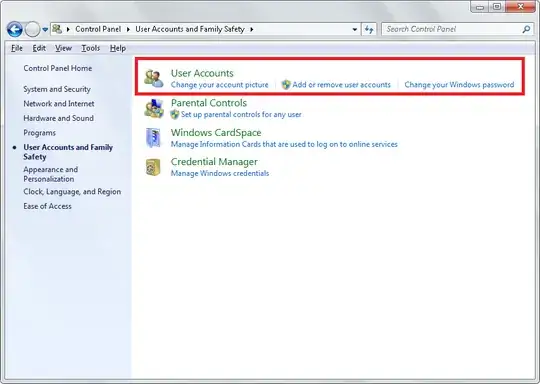Screen dimensions: 540x384
Task: Click the Credential Manager safe icon
Action: [153, 167]
